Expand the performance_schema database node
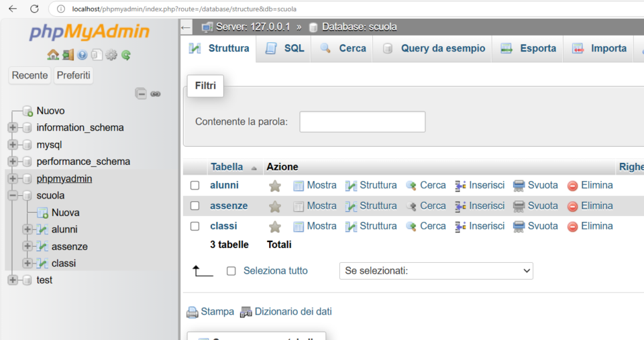 13,162
